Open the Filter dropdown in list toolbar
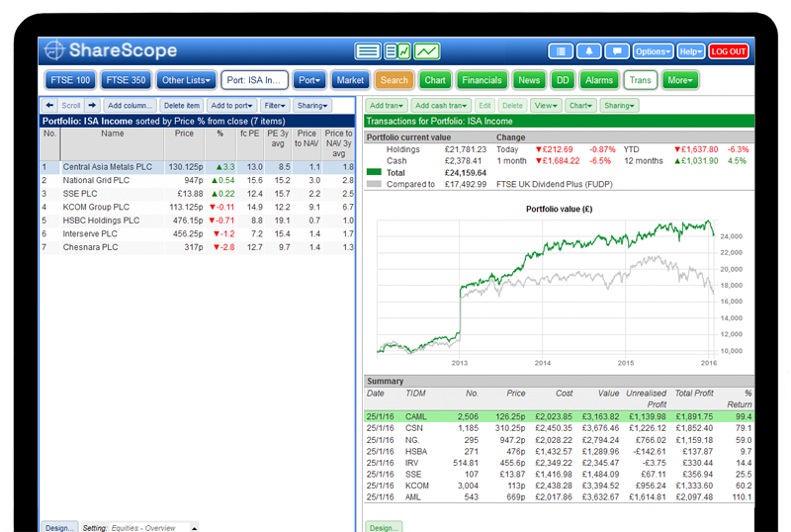This screenshot has width=791, height=532. 275,105
